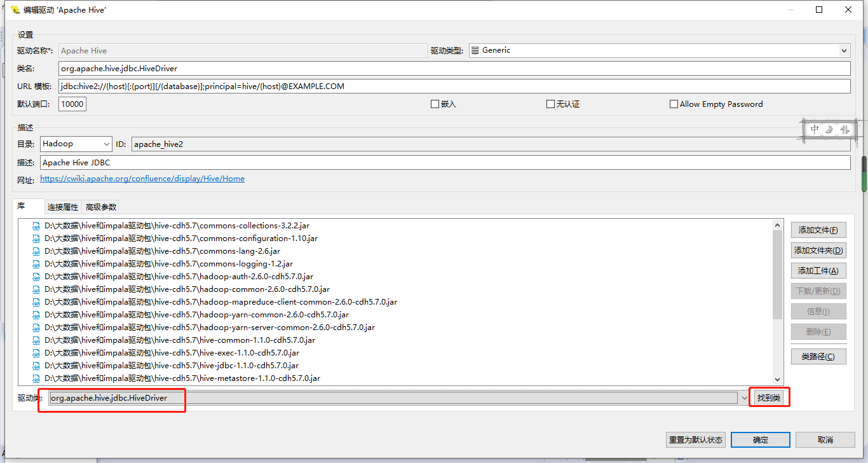This screenshot has height=463, width=868.
Task: Toggle the Allow Empty Password checkbox
Action: [x=674, y=104]
